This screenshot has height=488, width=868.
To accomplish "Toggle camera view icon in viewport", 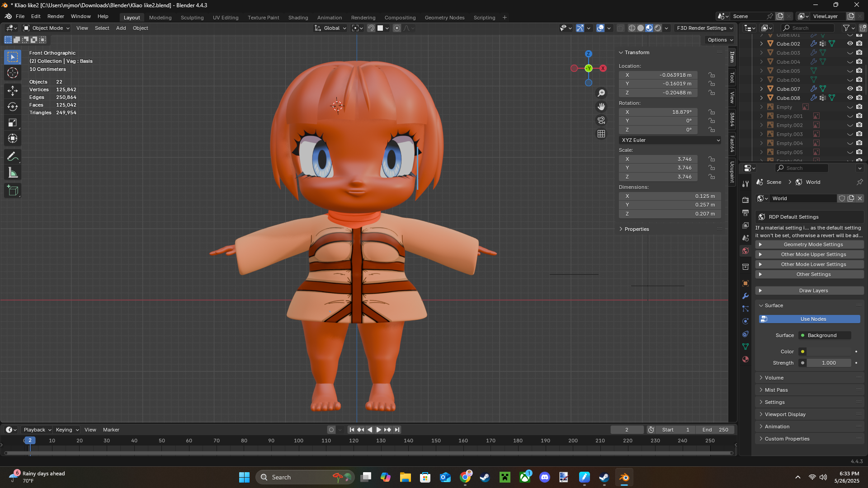I will tap(601, 120).
